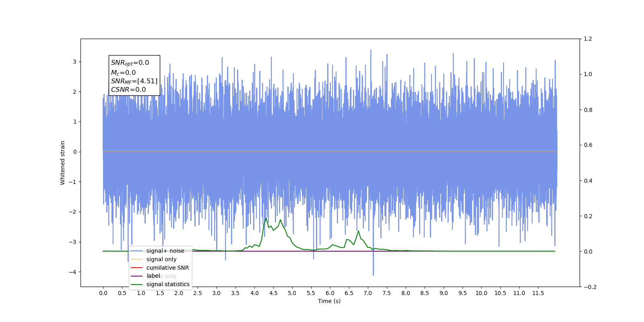Image resolution: width=644 pixels, height=322 pixels.
Task: Click the 0.0 tick on time axis
Action: 103,293
